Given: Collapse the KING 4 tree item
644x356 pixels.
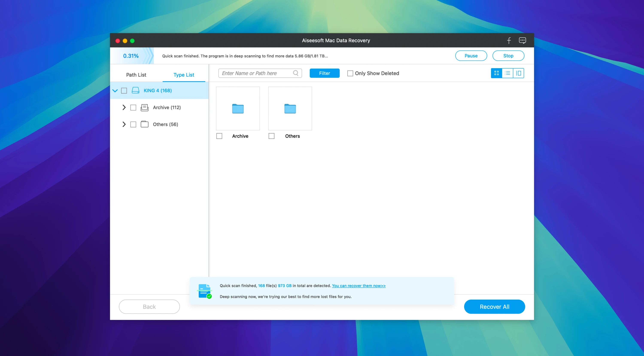Looking at the screenshot, I should pos(115,91).
